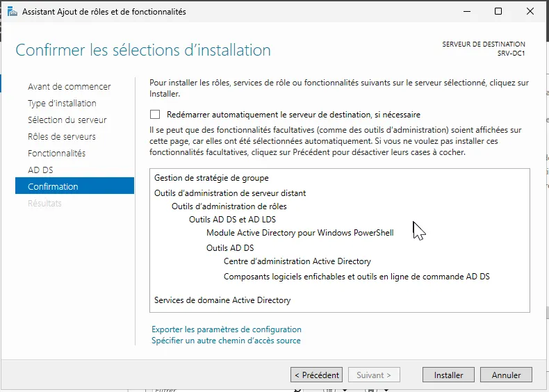The width and height of the screenshot is (549, 392).
Task: Click Centre d'administration Active Directory item
Action: coord(297,261)
